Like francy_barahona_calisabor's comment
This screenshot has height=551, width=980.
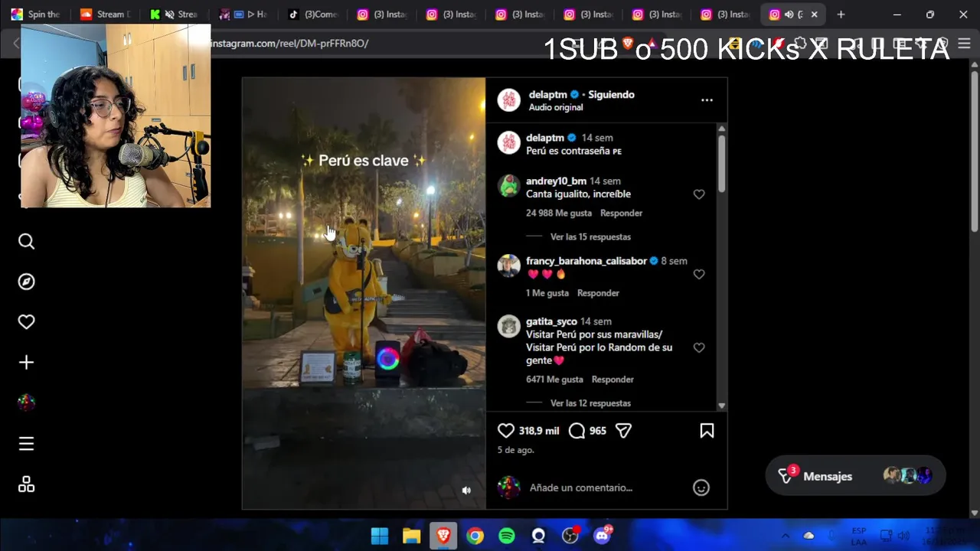tap(699, 274)
